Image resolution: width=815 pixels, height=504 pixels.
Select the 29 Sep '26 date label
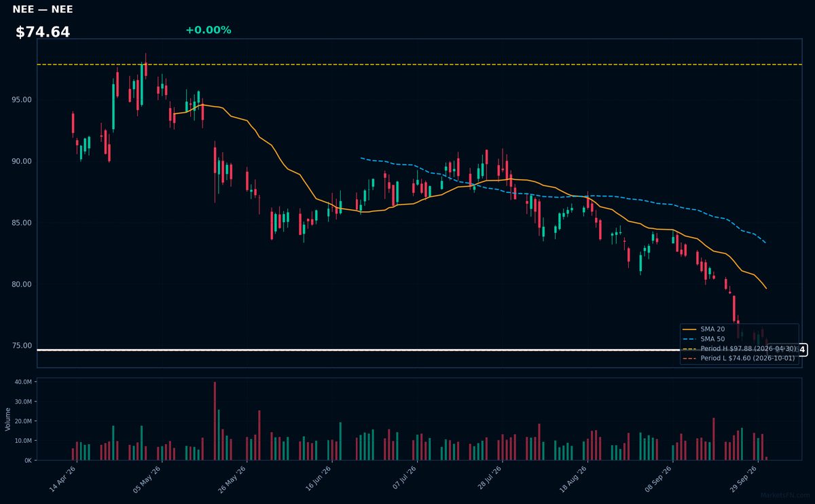[x=744, y=479]
